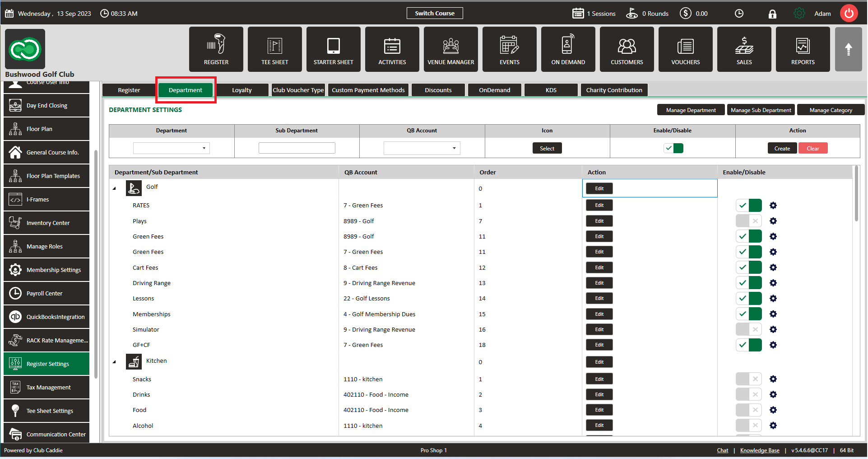Open the Events module
868x459 pixels.
(509, 49)
